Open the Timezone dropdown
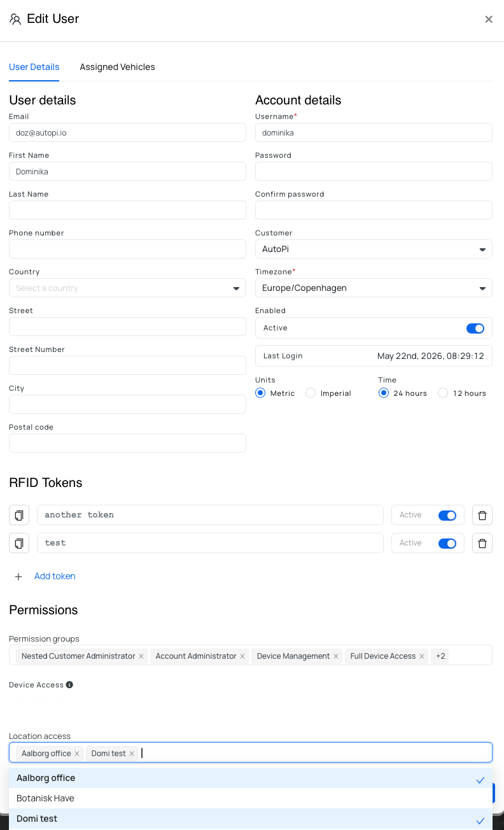The width and height of the screenshot is (504, 830). (374, 288)
